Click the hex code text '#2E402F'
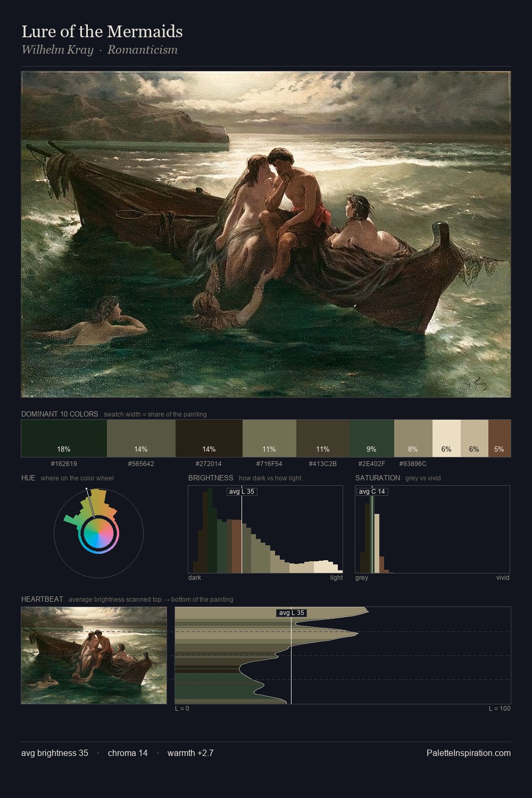The width and height of the screenshot is (532, 798). pos(372,464)
